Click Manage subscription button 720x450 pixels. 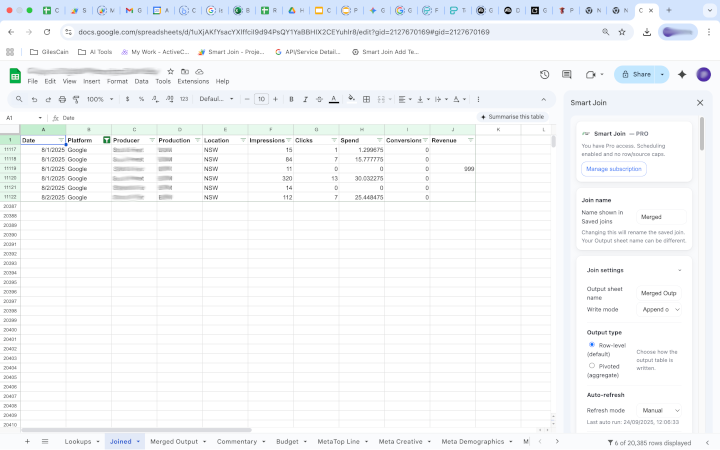point(614,169)
